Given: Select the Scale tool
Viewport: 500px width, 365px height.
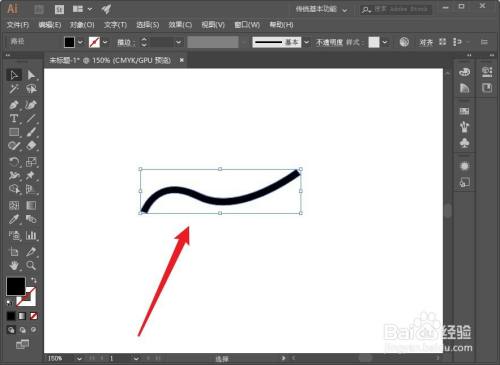Looking at the screenshot, I should point(31,162).
